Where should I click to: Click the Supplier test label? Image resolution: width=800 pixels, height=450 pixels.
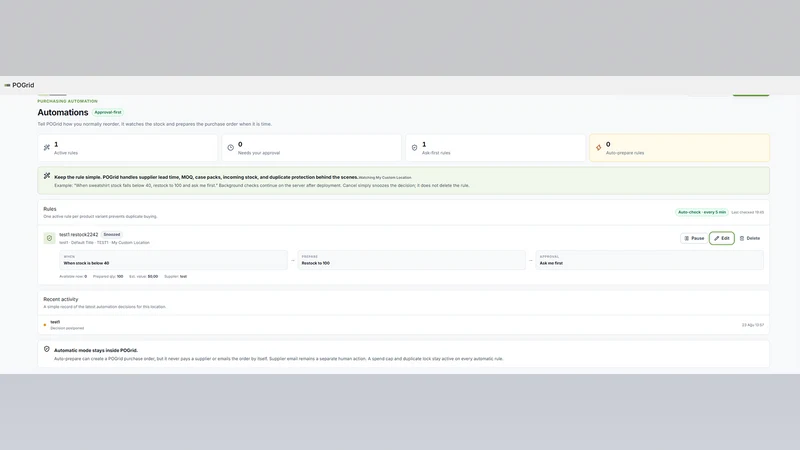[x=176, y=277]
